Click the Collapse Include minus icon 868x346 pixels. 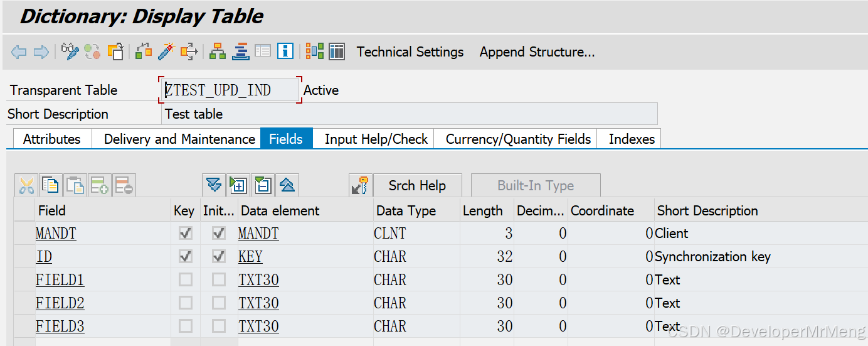[263, 185]
